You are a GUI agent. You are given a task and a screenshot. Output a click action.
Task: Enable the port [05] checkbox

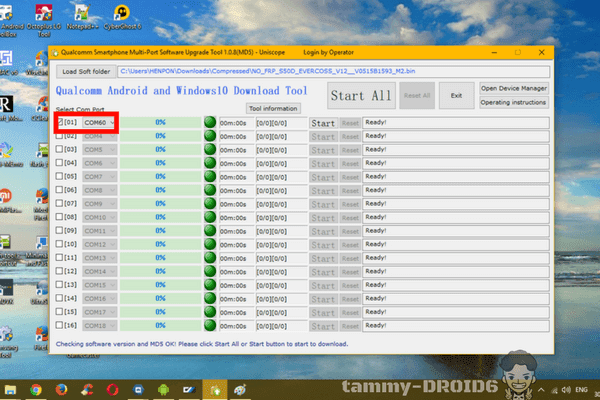click(59, 176)
